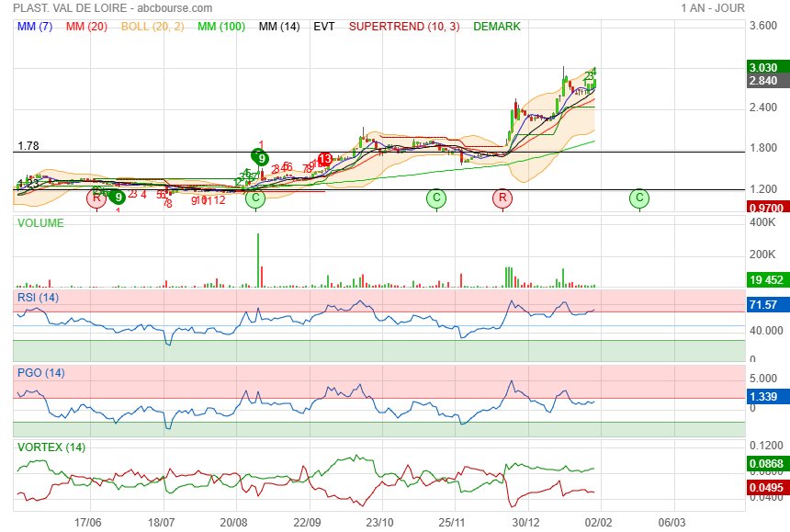Click the green 3.030 price tag
The width and height of the screenshot is (790, 532).
(x=764, y=67)
